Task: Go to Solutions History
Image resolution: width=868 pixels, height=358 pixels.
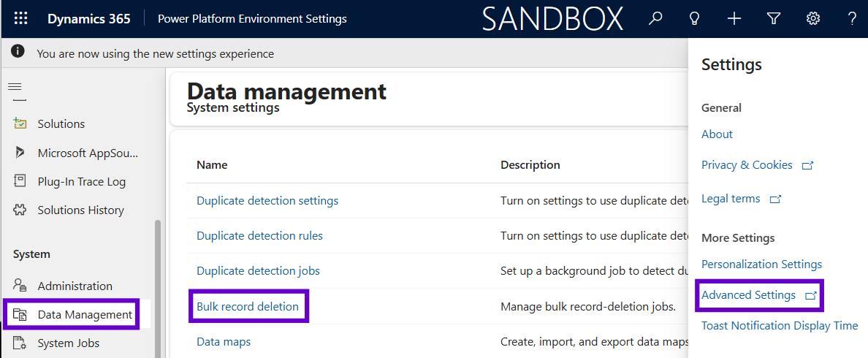Action: pos(81,210)
